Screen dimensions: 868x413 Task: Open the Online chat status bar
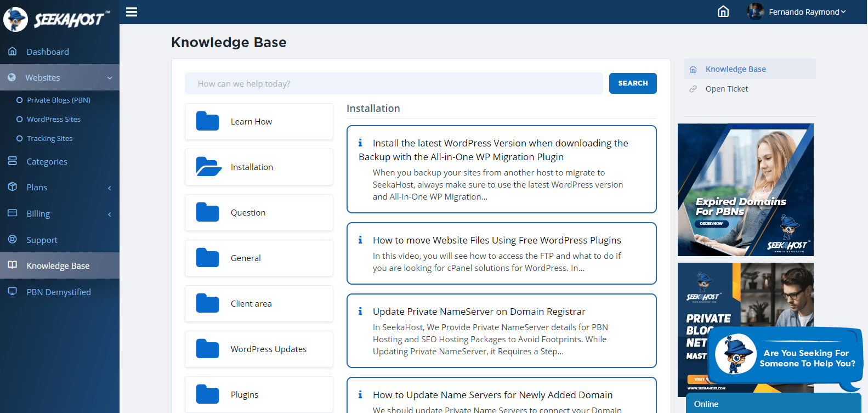(774, 404)
